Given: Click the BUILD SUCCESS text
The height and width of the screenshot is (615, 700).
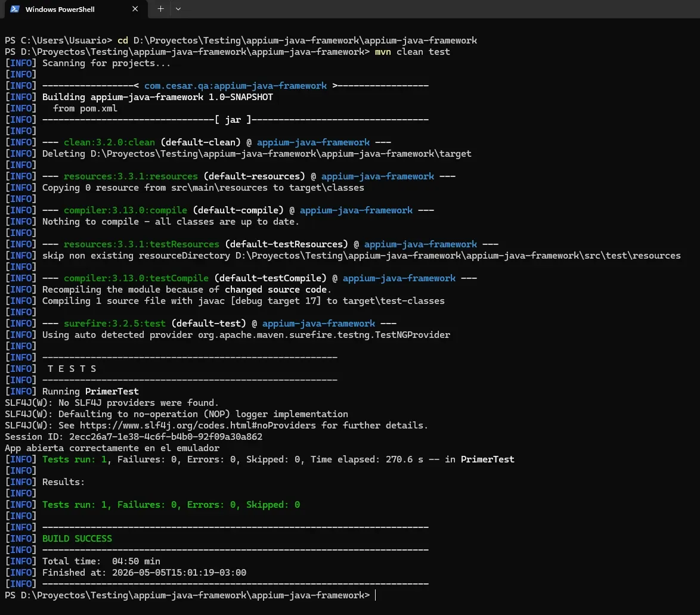Looking at the screenshot, I should click(77, 539).
